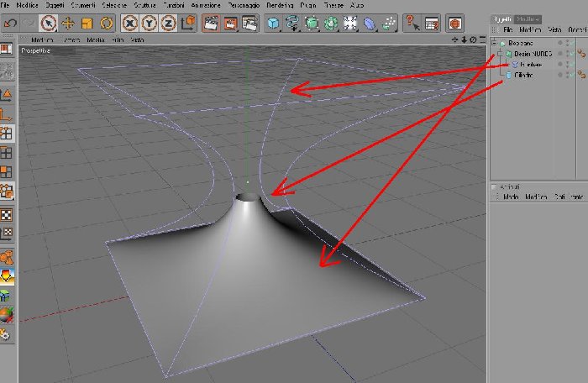Add a Cube primitive object
588x383 pixels.
click(273, 24)
